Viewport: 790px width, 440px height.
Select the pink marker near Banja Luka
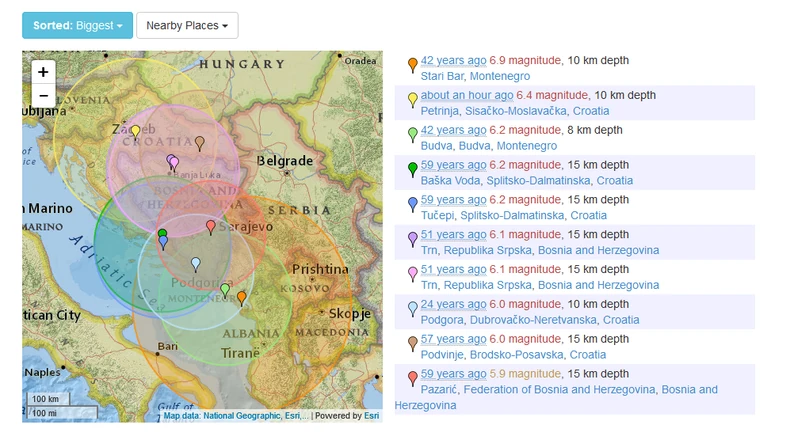click(x=174, y=164)
